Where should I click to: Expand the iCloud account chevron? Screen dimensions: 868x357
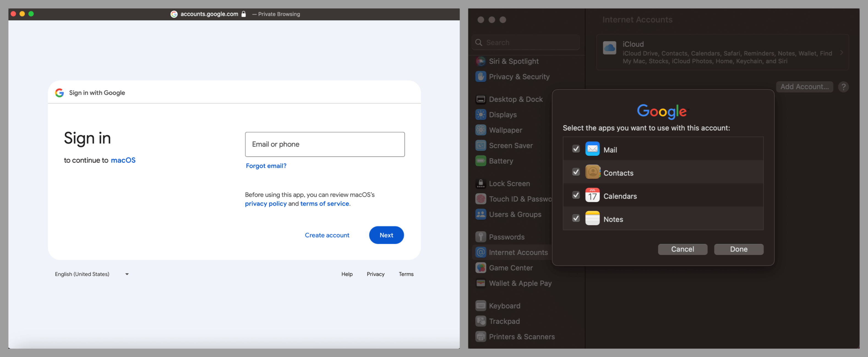842,53
